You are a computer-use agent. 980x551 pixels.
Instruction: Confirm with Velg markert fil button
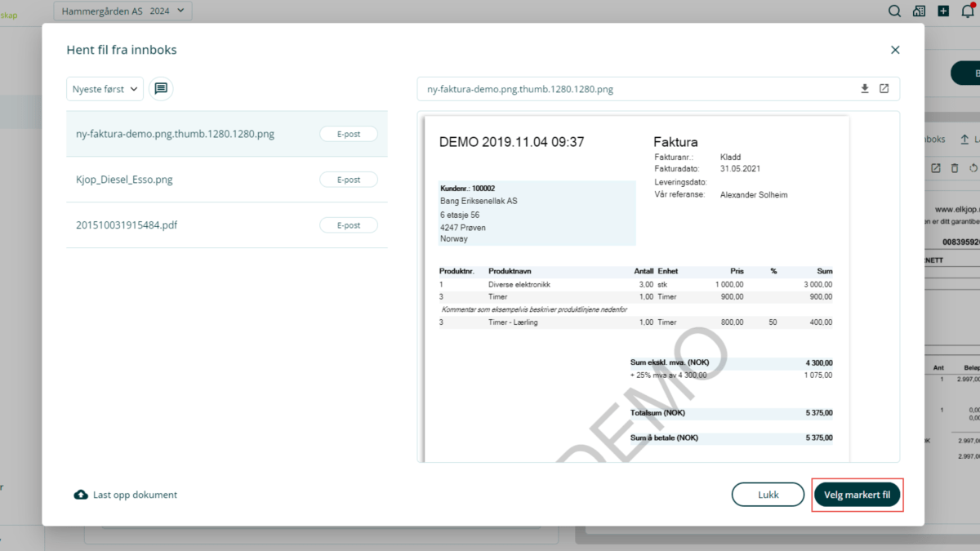857,495
